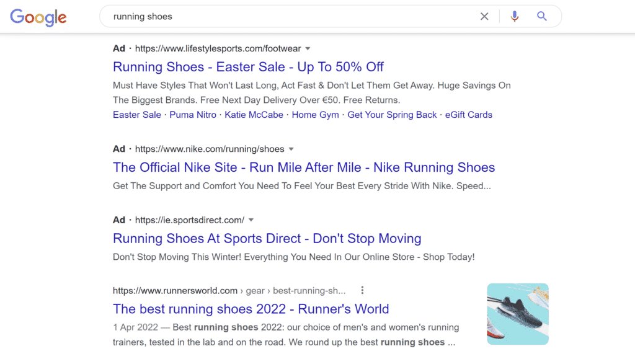This screenshot has height=364, width=635.
Task: Click the magnifying glass search icon
Action: [x=542, y=16]
